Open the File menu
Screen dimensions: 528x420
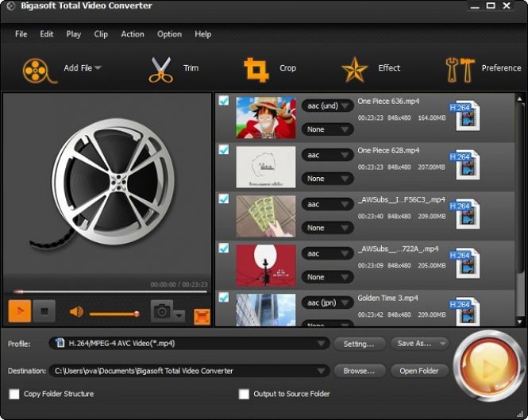[21, 34]
